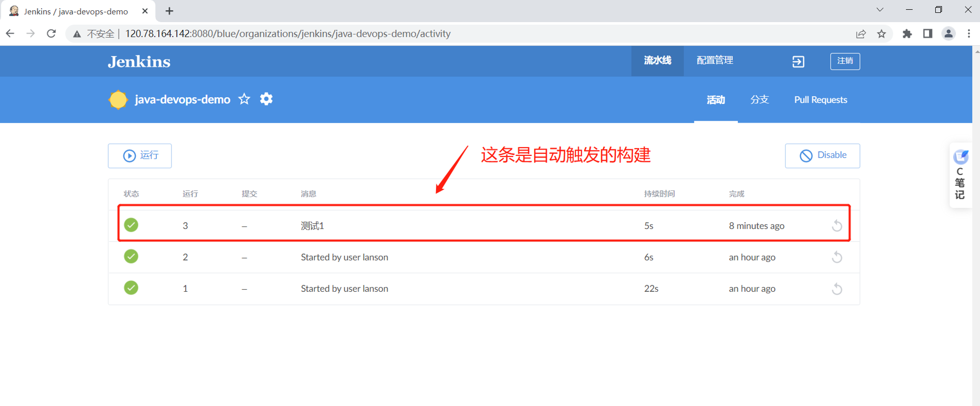
Task: Open the 流水线 pipelines tab
Action: click(657, 61)
